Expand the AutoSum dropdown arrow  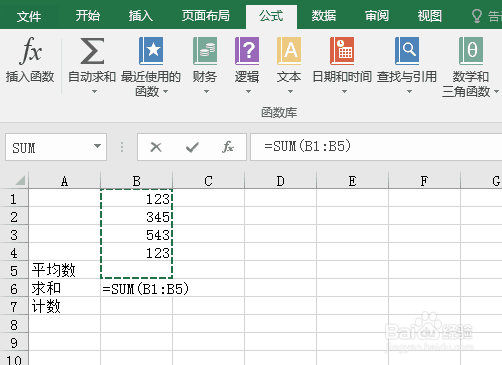[x=94, y=91]
